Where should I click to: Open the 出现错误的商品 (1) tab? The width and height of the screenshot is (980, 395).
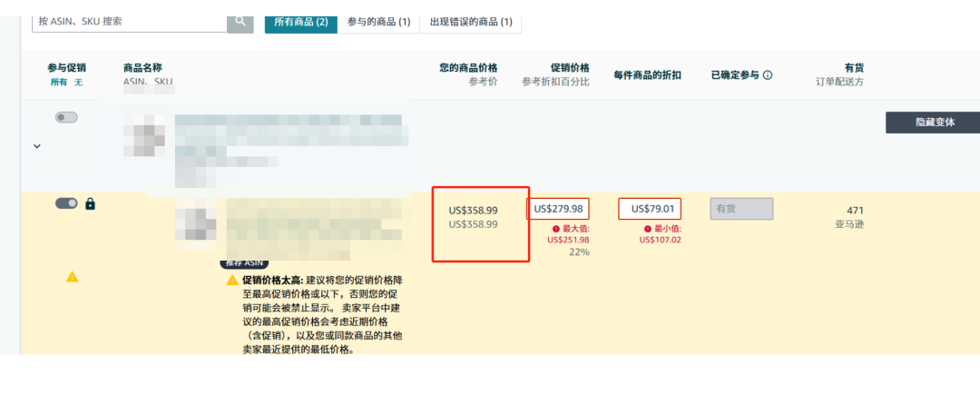click(470, 21)
